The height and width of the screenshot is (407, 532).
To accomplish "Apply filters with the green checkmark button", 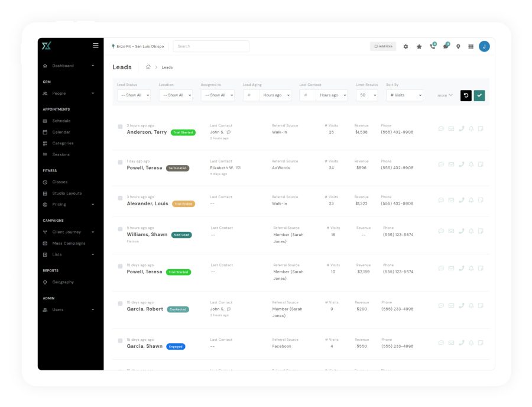I will (x=479, y=95).
